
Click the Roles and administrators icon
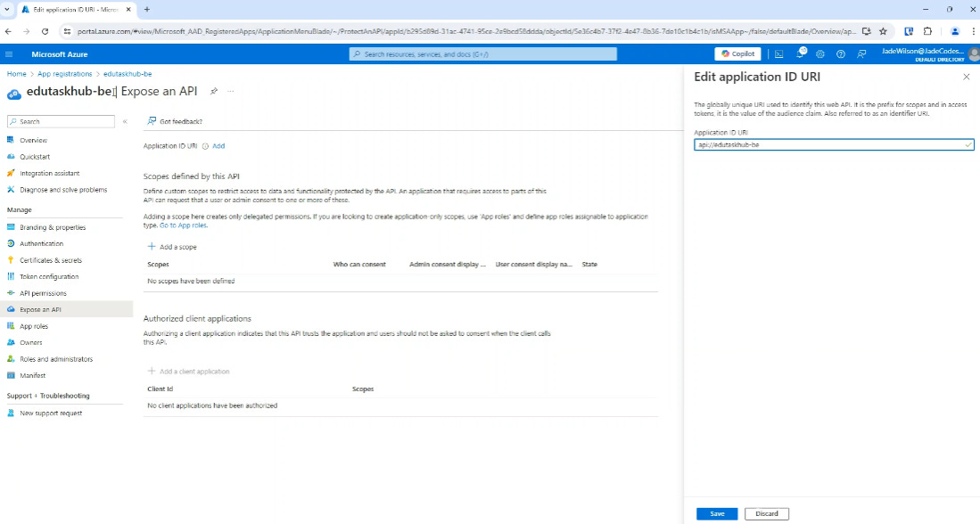[x=11, y=359]
